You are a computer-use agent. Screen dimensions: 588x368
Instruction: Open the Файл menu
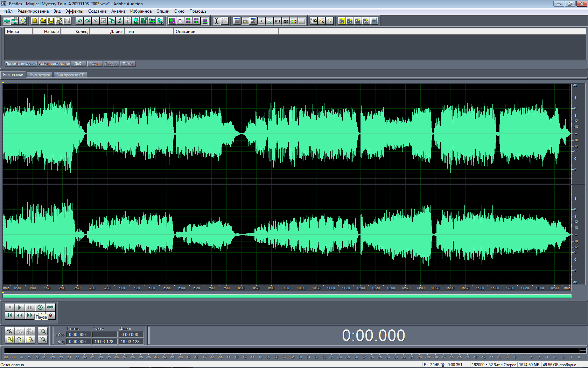coord(7,11)
